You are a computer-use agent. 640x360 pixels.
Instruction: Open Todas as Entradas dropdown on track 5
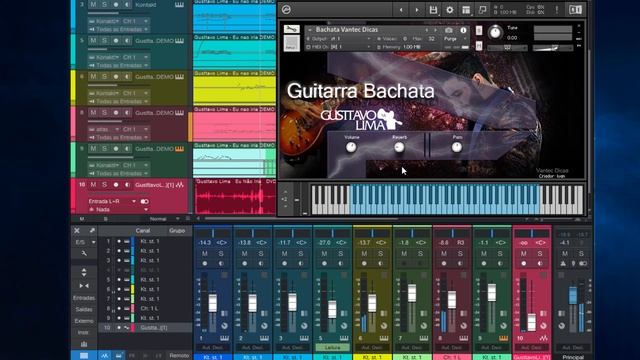(119, 65)
